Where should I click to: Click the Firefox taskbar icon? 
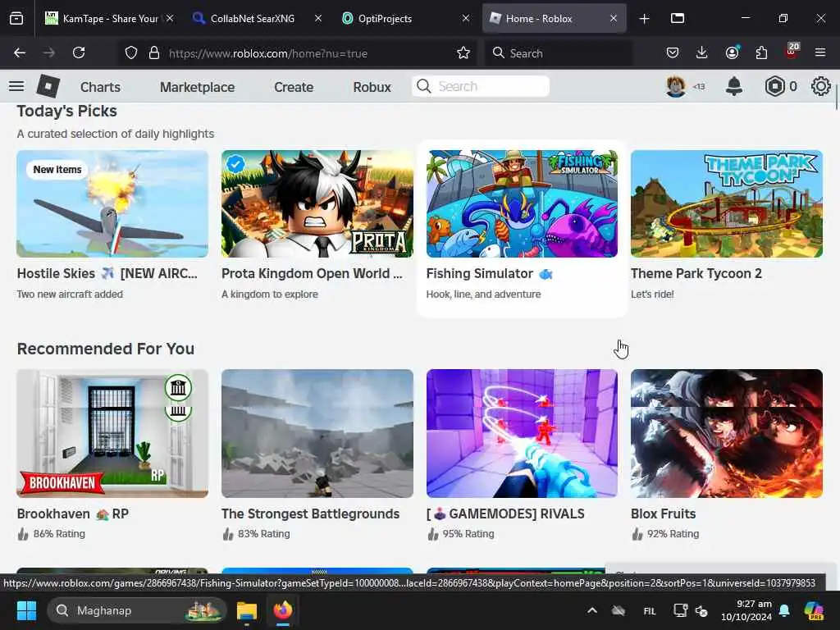pos(283,610)
